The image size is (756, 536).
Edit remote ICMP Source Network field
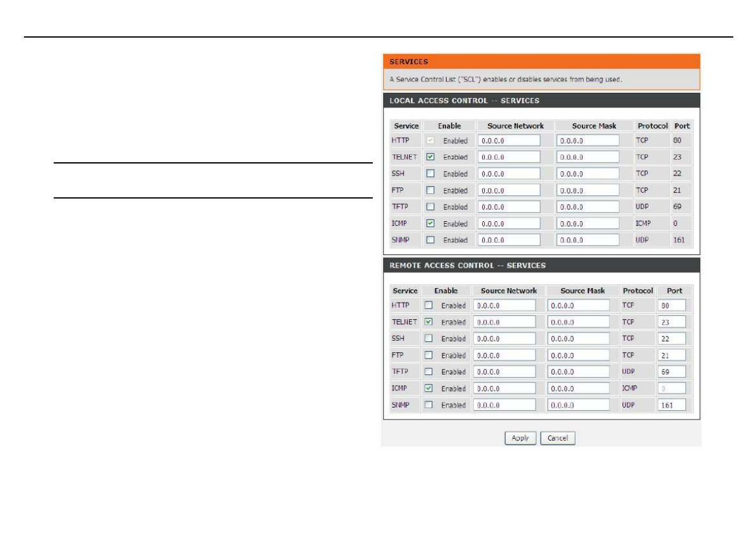(504, 388)
